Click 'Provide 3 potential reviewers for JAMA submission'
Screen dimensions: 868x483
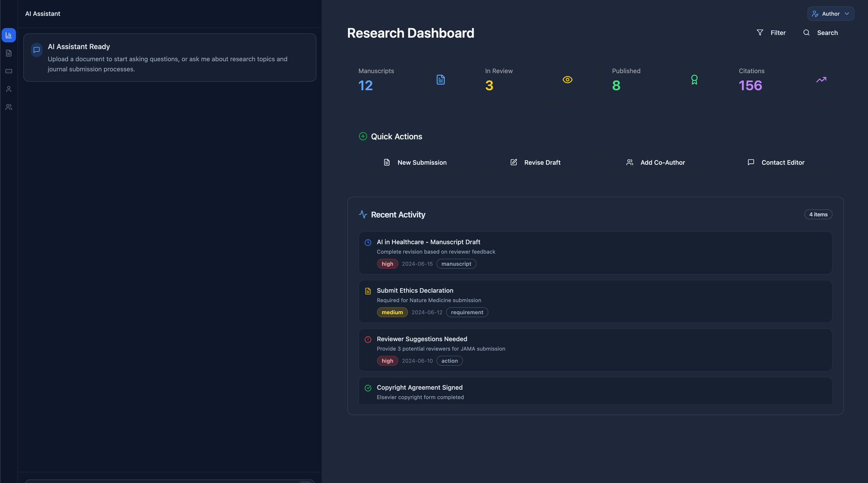click(x=441, y=349)
